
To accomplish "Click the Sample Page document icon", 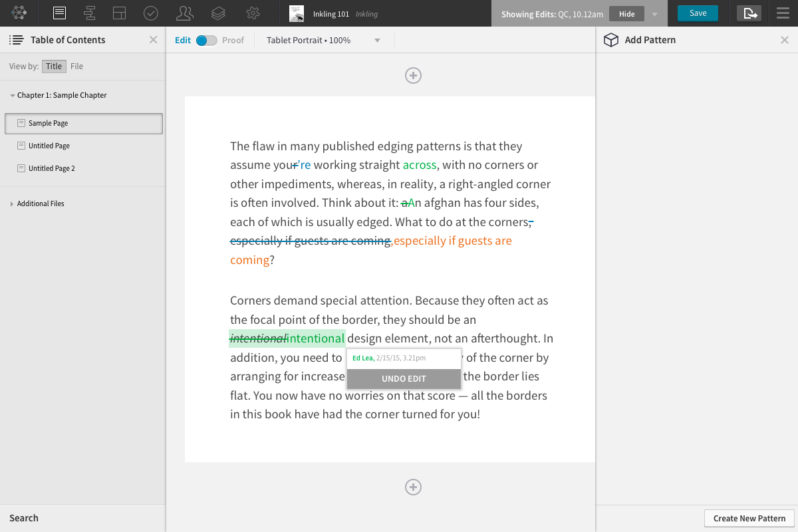I will pos(21,123).
